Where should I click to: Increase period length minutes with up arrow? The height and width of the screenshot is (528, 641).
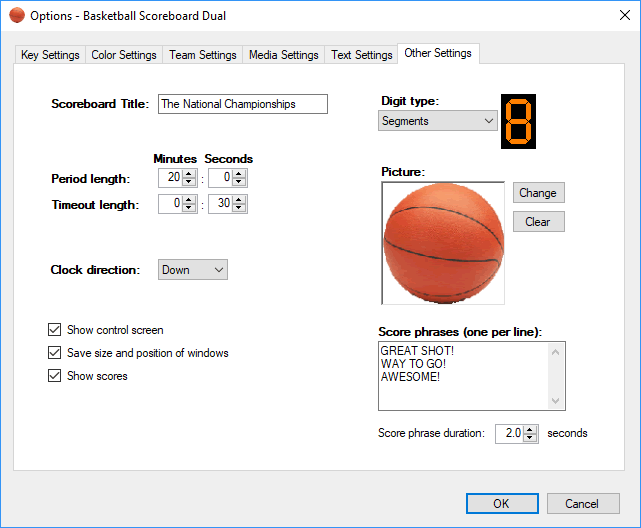coord(189,174)
